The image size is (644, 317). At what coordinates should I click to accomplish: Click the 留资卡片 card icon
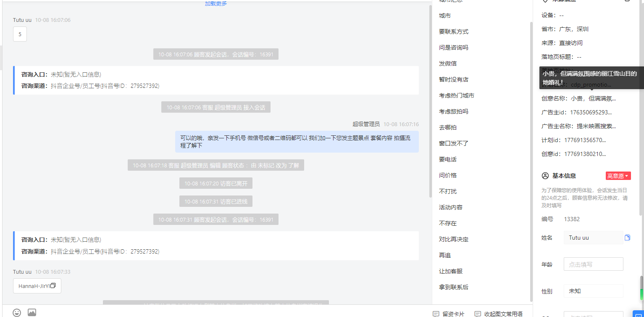pyautogui.click(x=436, y=314)
